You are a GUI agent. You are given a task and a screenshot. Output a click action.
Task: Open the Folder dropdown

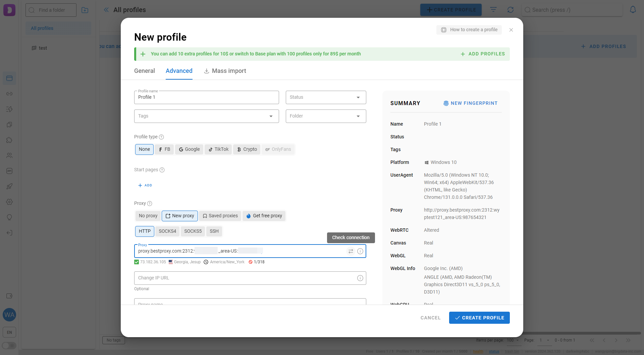[326, 116]
